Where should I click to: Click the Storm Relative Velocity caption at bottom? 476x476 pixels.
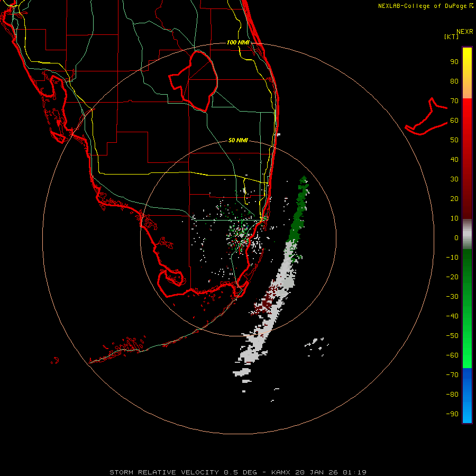tap(238, 472)
